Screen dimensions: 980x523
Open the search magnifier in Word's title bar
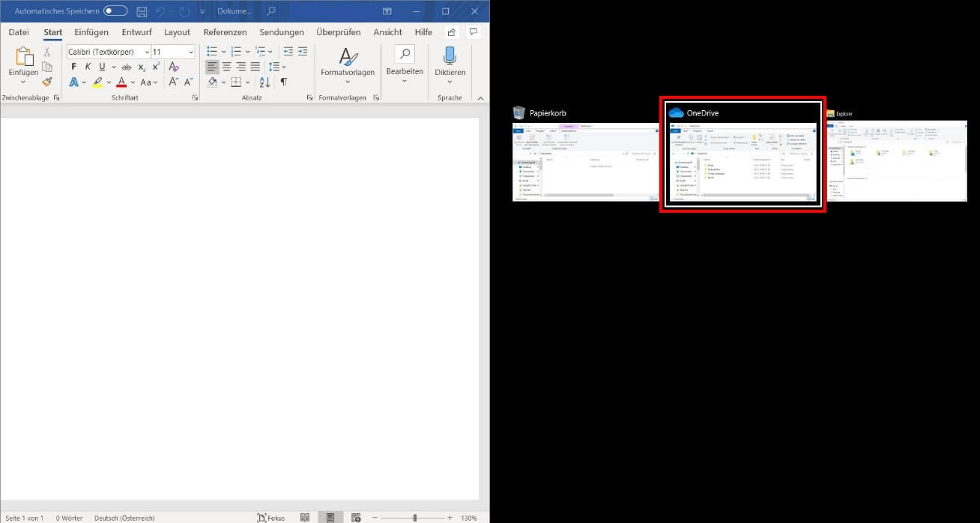(270, 11)
